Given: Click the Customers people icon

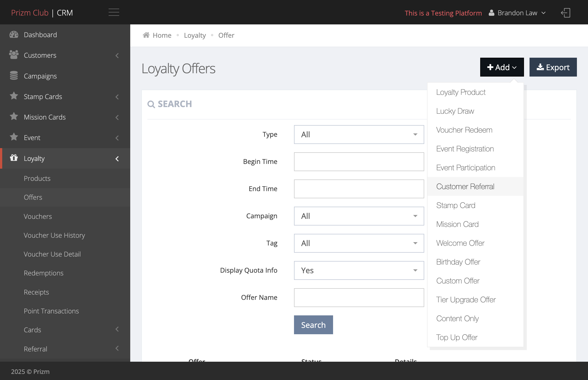Looking at the screenshot, I should coord(14,55).
